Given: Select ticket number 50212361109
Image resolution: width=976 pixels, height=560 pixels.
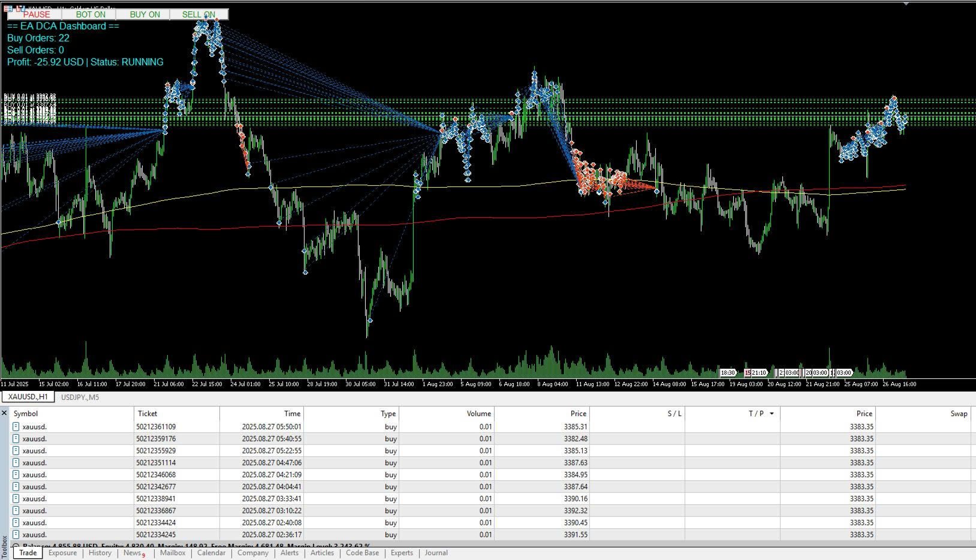Looking at the screenshot, I should 156,427.
